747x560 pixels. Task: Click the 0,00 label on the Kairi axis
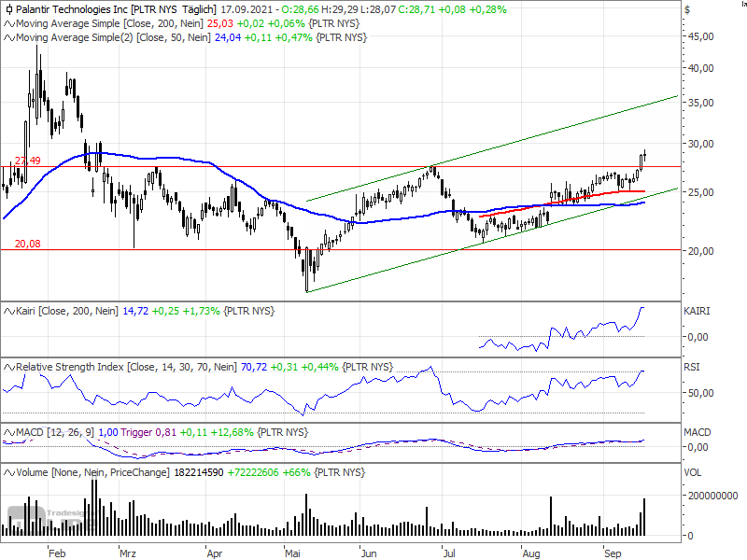point(698,337)
